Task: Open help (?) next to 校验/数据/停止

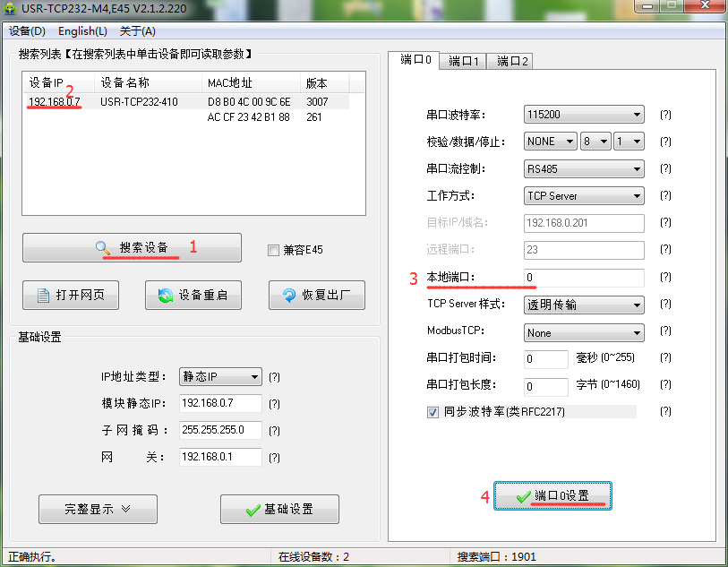Action: (665, 142)
